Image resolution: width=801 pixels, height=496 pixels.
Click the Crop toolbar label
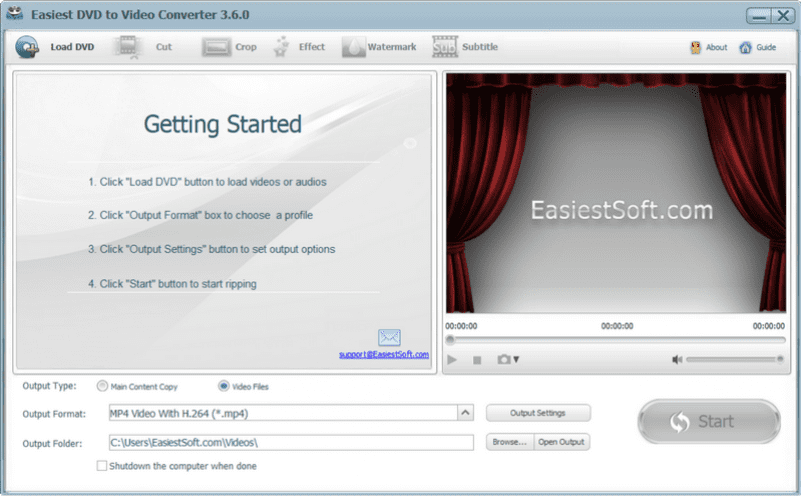coord(246,47)
